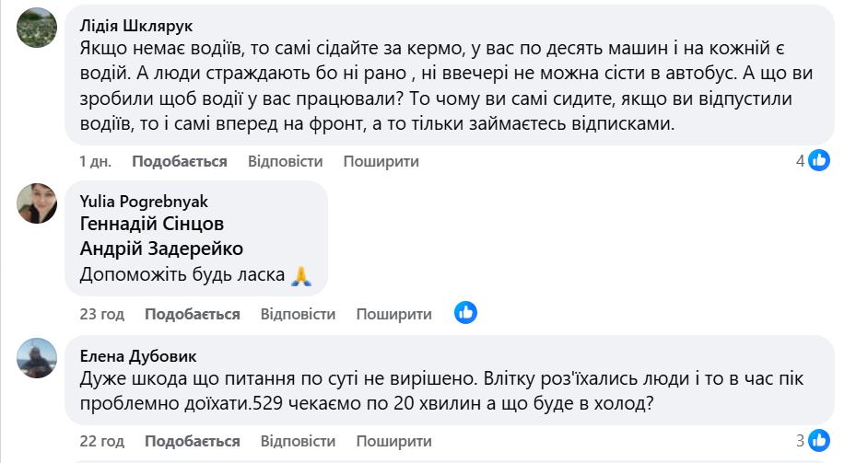Open Yulia Pogrebnyak's profile name link
Viewport: 868px width, 463px height.
pos(144,201)
